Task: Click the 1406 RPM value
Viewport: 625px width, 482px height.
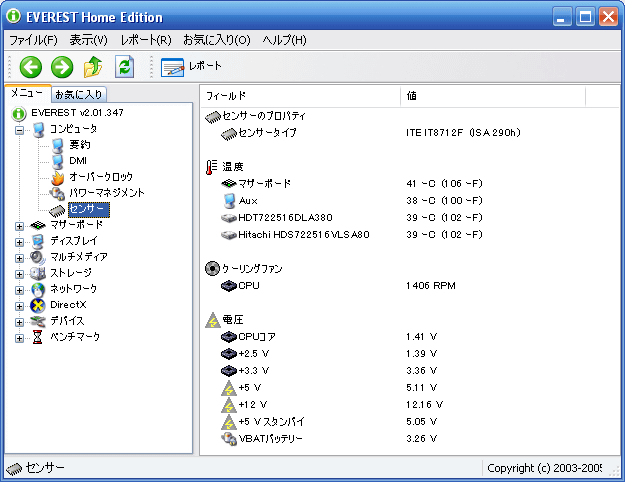Action: [431, 286]
